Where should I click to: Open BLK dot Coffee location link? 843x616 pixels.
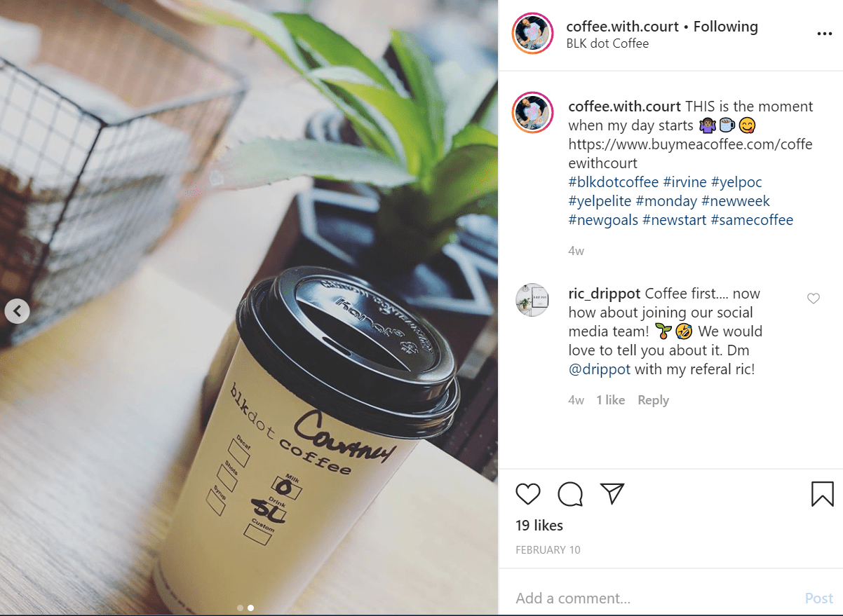607,43
